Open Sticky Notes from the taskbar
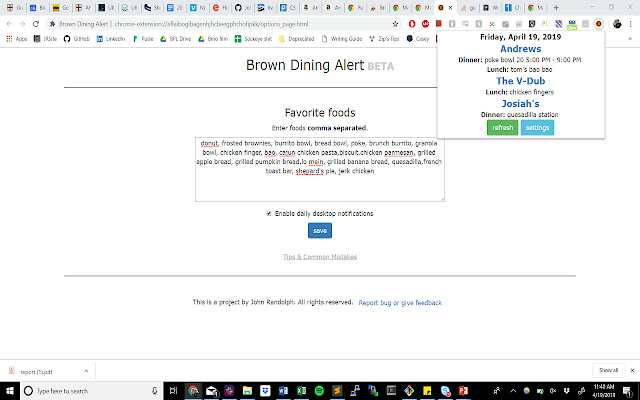 [x=427, y=391]
